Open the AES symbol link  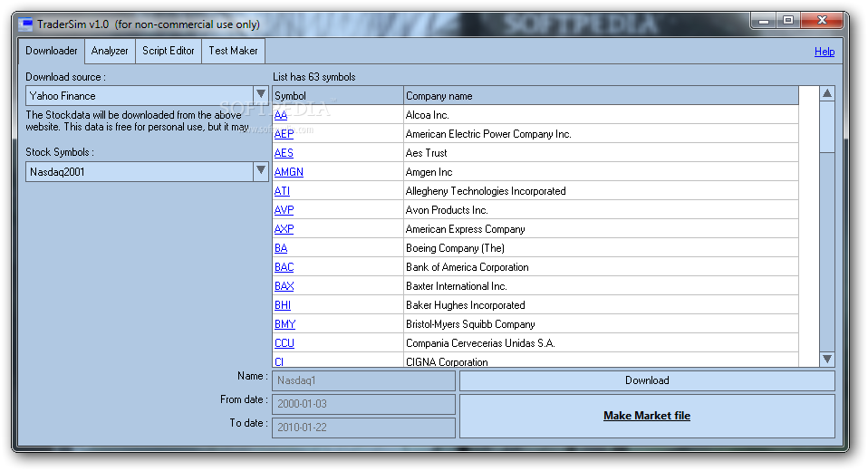(284, 153)
